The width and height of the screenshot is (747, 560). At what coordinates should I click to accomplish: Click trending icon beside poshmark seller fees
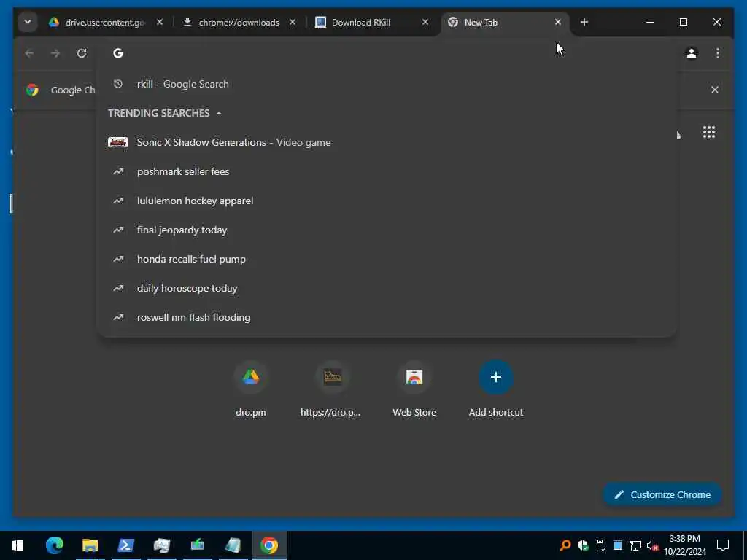point(117,171)
